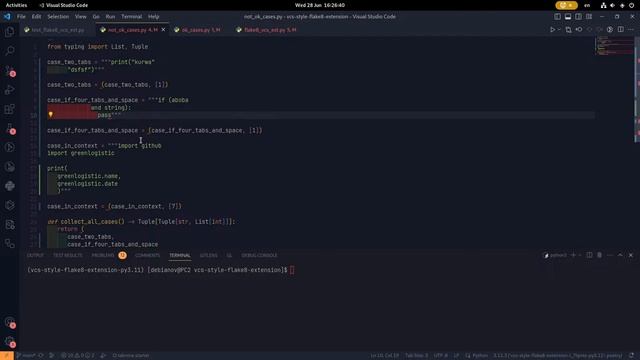Open the Explorer view in activity bar
Image resolution: width=640 pixels, height=360 pixels.
pos(9,31)
